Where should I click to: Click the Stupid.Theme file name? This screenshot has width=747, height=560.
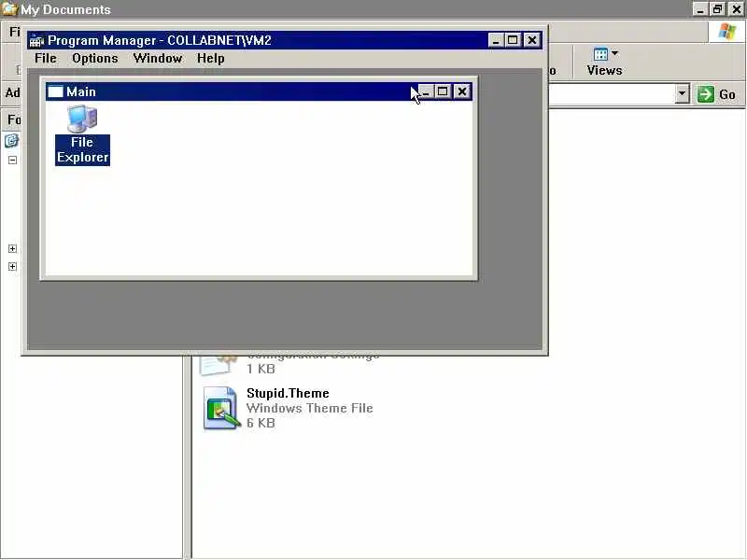[x=288, y=393]
